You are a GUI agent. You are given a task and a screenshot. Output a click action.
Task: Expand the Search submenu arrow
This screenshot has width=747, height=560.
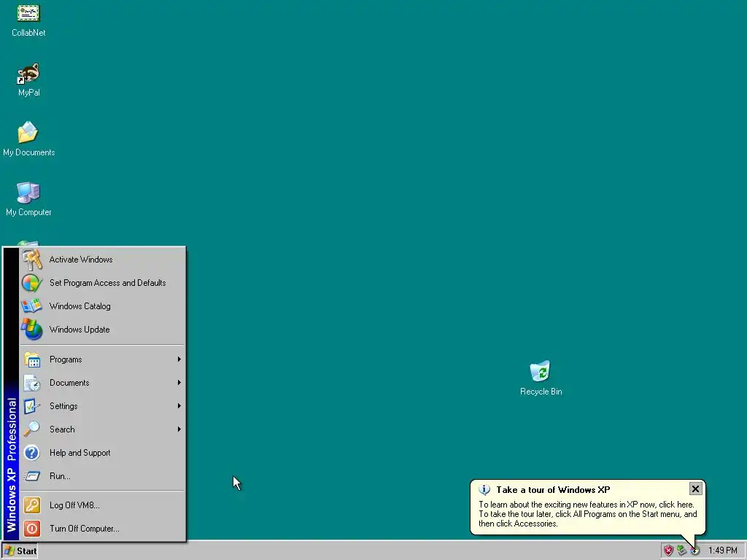click(x=179, y=429)
